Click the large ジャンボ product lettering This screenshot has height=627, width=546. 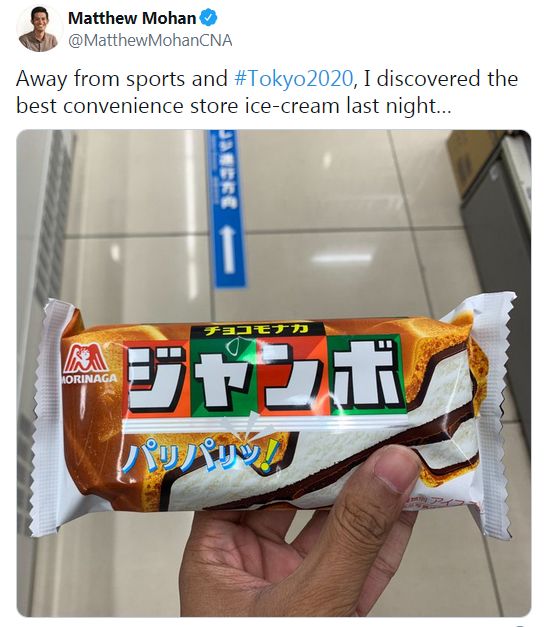[x=266, y=377]
